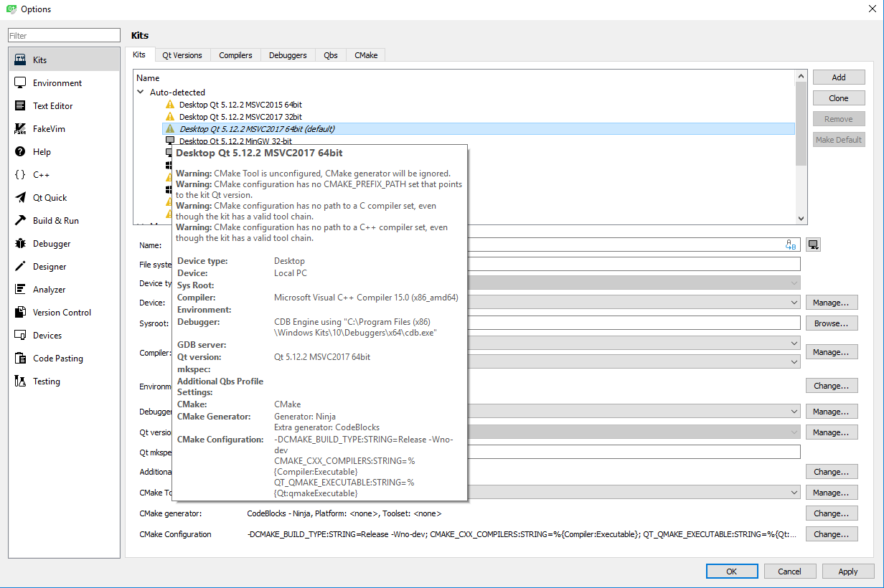884x588 pixels.
Task: Open the Debuggers tab
Action: (x=288, y=55)
